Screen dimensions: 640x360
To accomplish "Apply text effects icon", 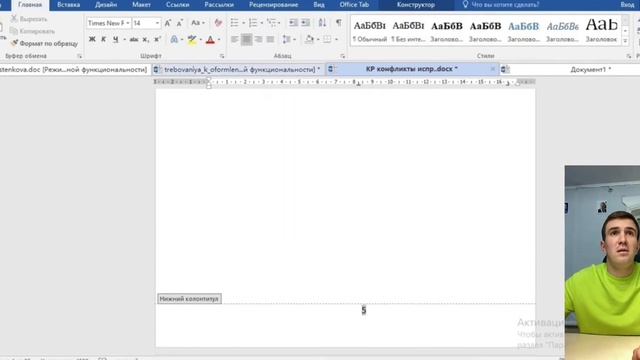I will [x=174, y=39].
